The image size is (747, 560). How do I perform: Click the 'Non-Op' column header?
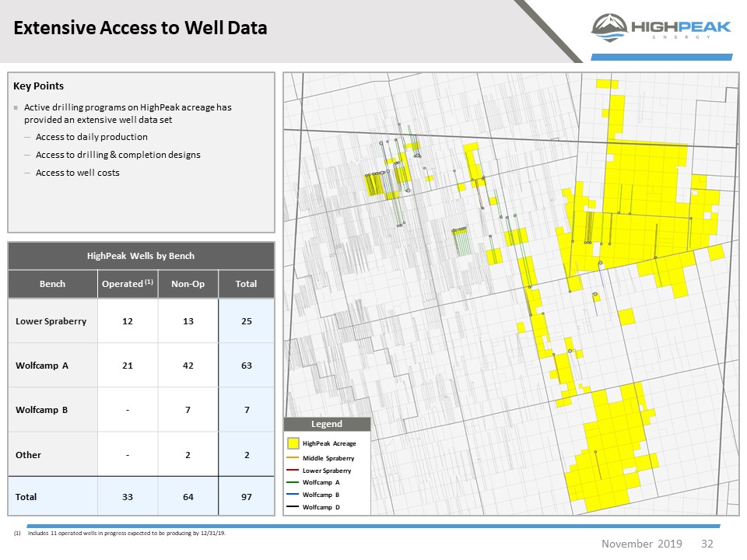[x=188, y=284]
